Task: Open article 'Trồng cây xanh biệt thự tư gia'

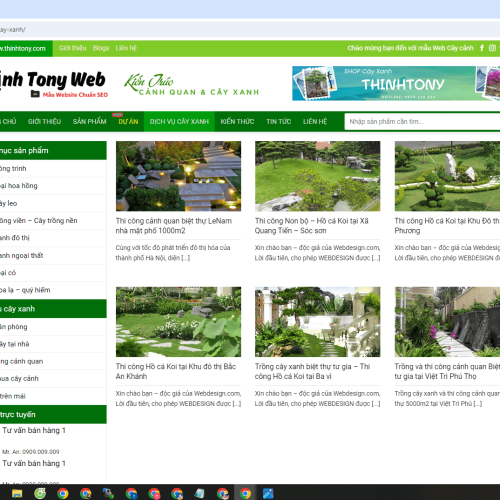Action: coord(312,371)
